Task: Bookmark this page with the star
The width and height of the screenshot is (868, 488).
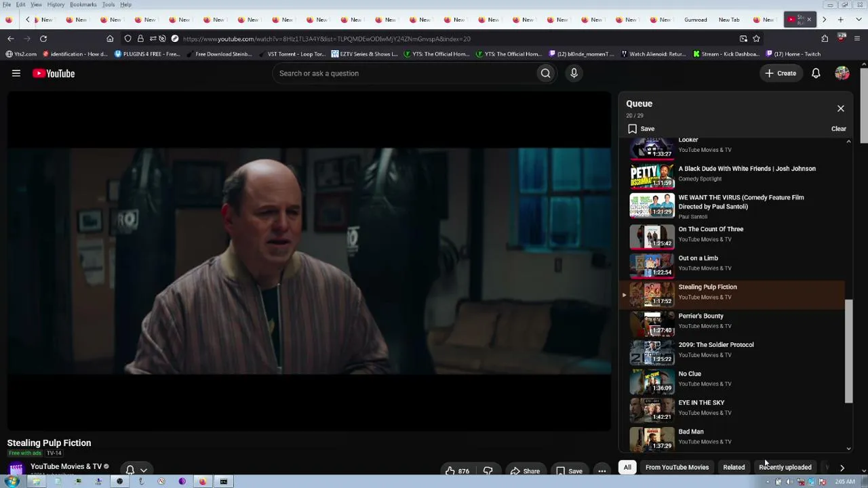Action: (x=756, y=39)
